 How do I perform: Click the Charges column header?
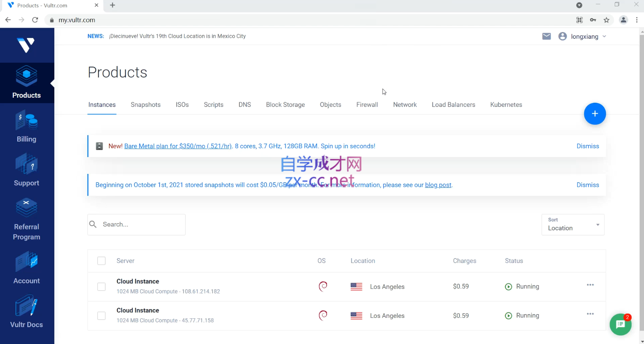(465, 261)
